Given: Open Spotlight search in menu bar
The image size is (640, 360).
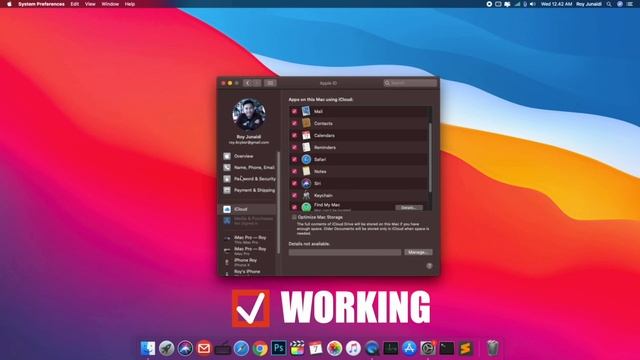Looking at the screenshot, I should 609,4.
